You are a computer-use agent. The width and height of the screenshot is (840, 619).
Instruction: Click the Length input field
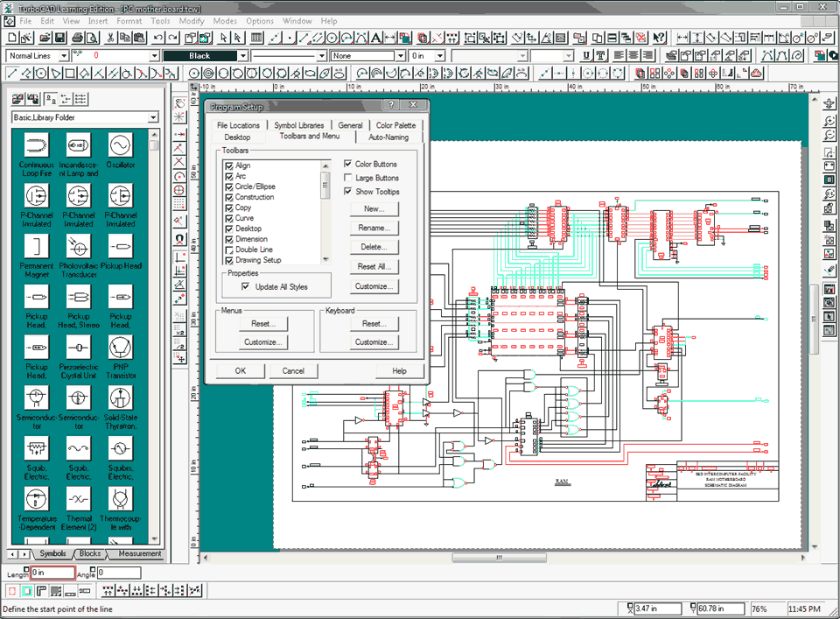[x=52, y=573]
